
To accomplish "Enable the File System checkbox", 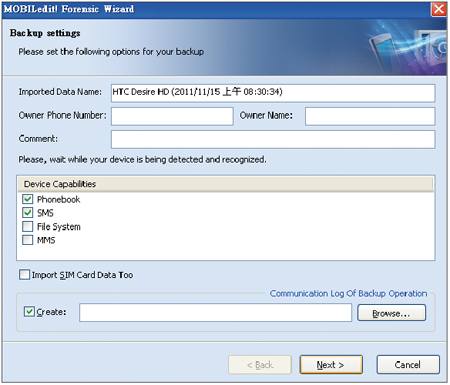I will coord(28,226).
